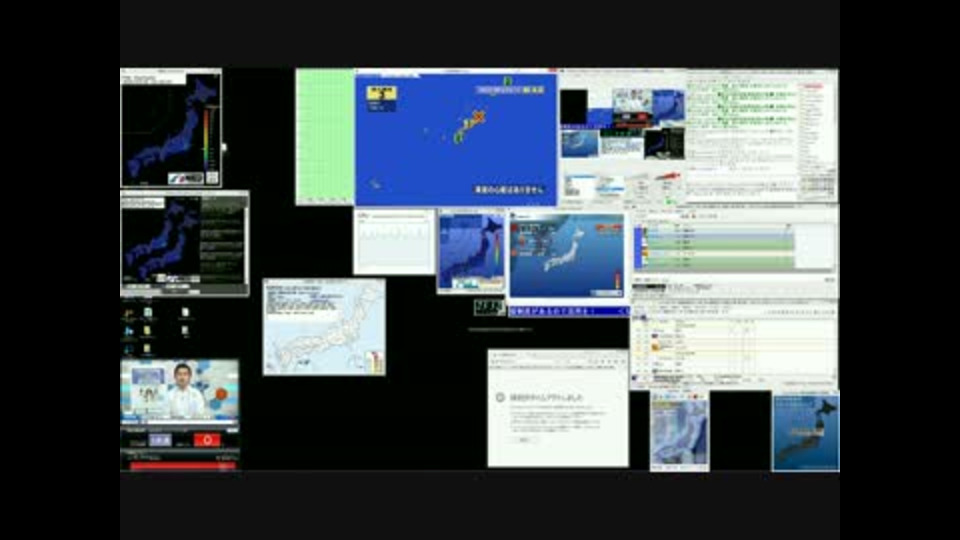Click the yellow seismic intensity box on blue map
960x540 pixels.
coord(381,93)
